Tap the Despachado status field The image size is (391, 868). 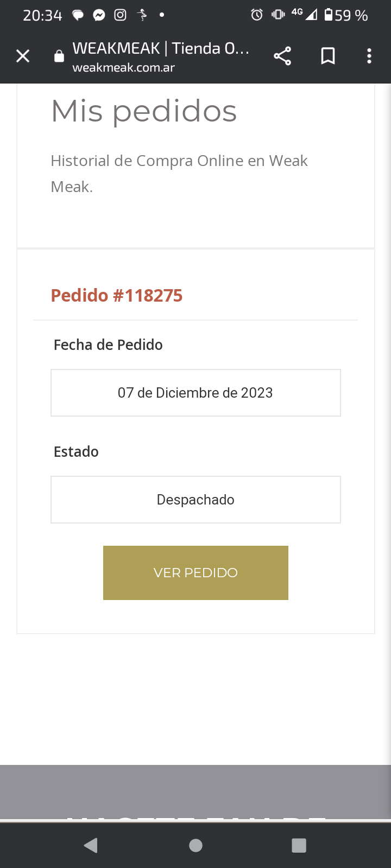pyautogui.click(x=195, y=500)
